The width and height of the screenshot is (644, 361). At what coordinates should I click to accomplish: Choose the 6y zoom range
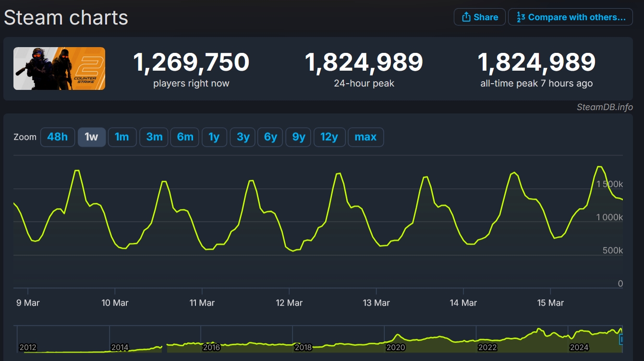[x=270, y=137]
